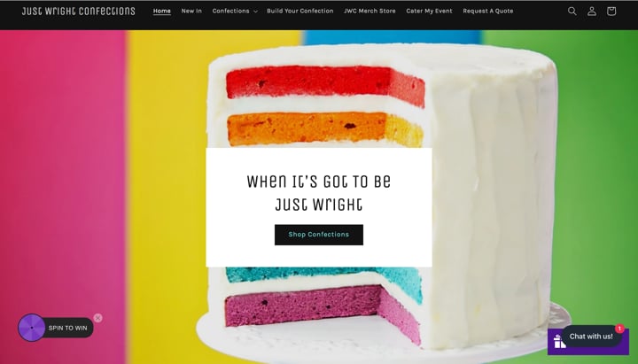Image resolution: width=638 pixels, height=364 pixels.
Task: Open the New In page
Action: 191,11
